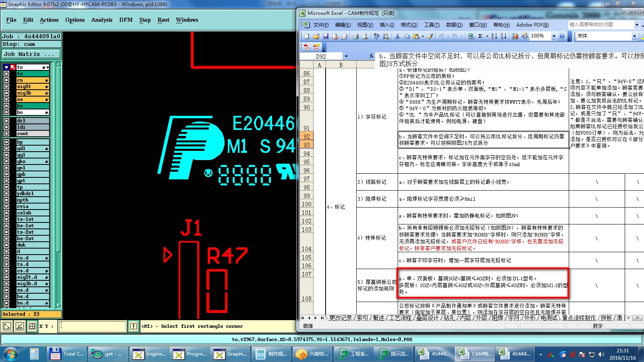Click the layer list scrollbar down arrow
This screenshot has height=362, width=644.
pos(58,306)
